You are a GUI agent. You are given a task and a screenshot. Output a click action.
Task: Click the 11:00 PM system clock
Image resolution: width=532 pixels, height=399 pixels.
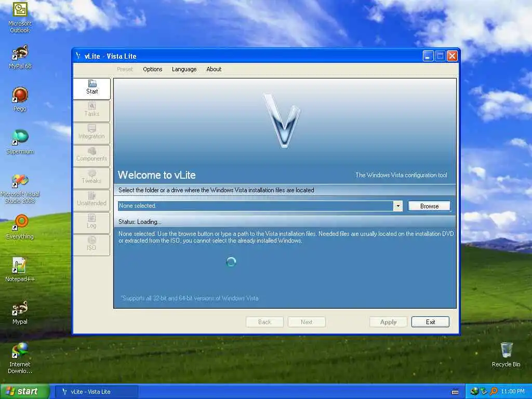coord(512,392)
